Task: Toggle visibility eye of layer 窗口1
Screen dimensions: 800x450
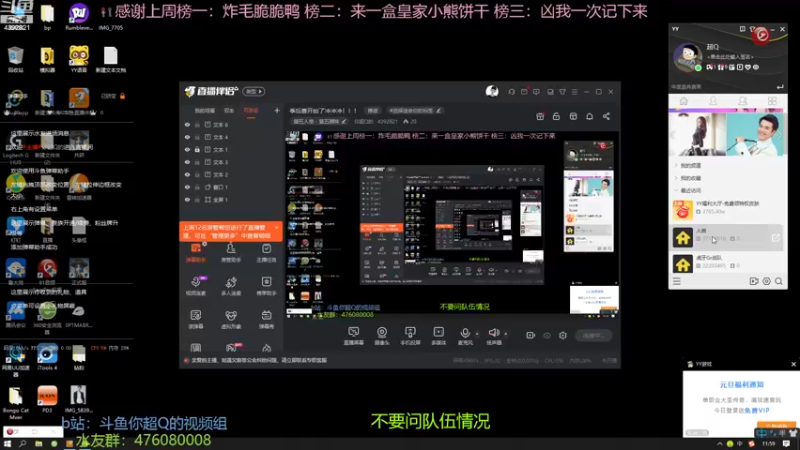Action: pos(187,187)
